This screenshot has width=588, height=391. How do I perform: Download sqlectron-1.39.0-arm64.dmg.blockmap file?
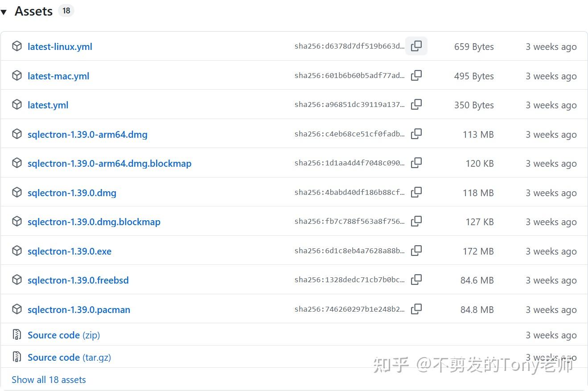pos(109,164)
